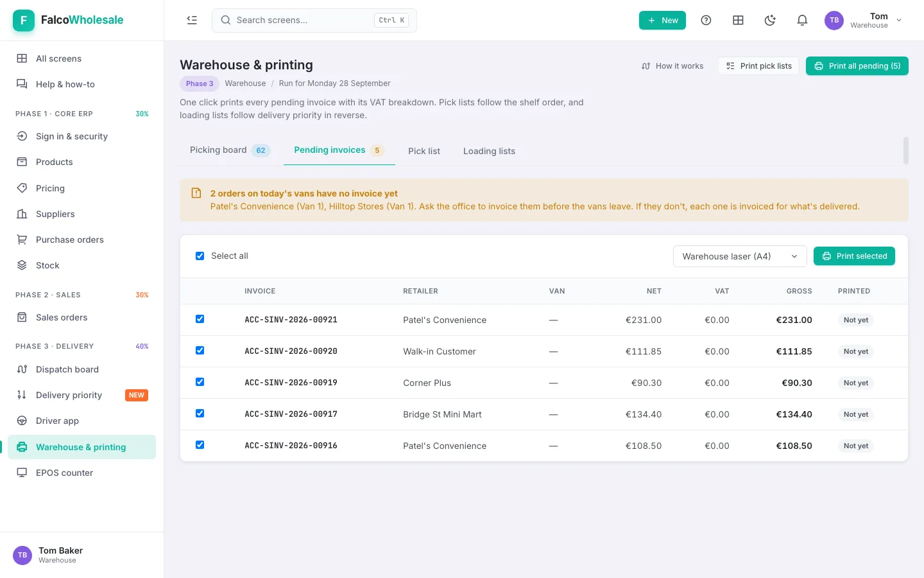Uncheck invoice ACC-SINV-2026-00920 checkbox

click(200, 351)
